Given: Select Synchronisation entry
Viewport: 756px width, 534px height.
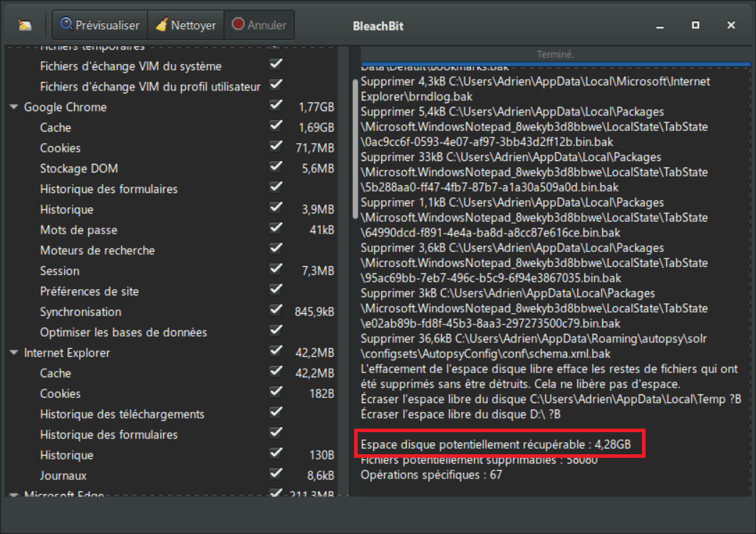Looking at the screenshot, I should [x=81, y=312].
